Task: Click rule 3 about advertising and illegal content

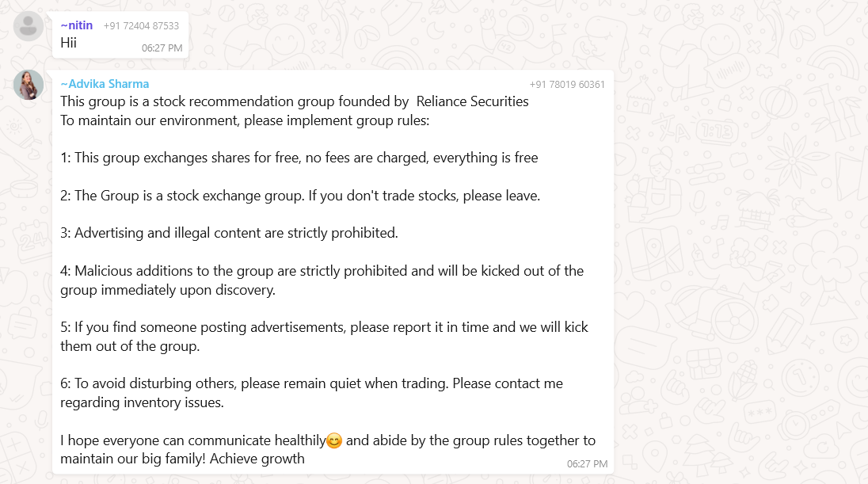Action: coord(229,233)
